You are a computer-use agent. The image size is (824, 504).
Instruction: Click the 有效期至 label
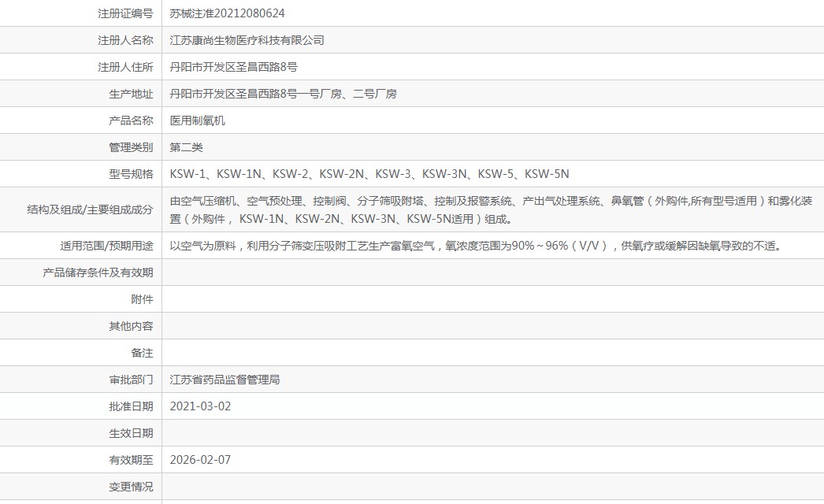(x=131, y=460)
